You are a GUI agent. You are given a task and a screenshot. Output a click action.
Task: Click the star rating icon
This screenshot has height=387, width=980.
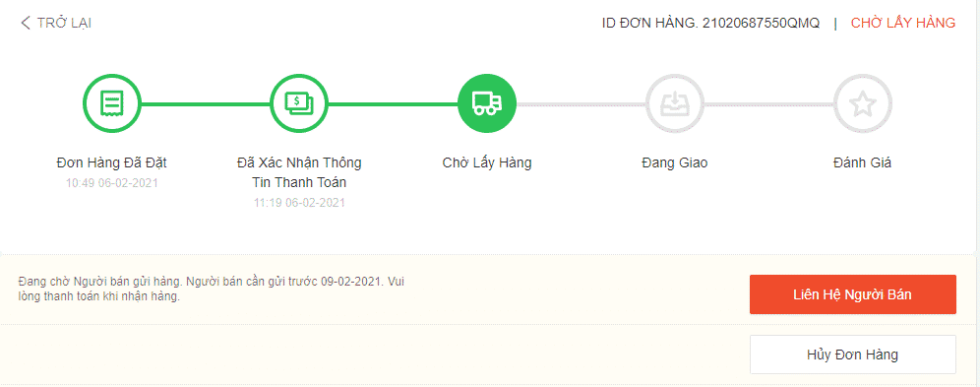(863, 103)
